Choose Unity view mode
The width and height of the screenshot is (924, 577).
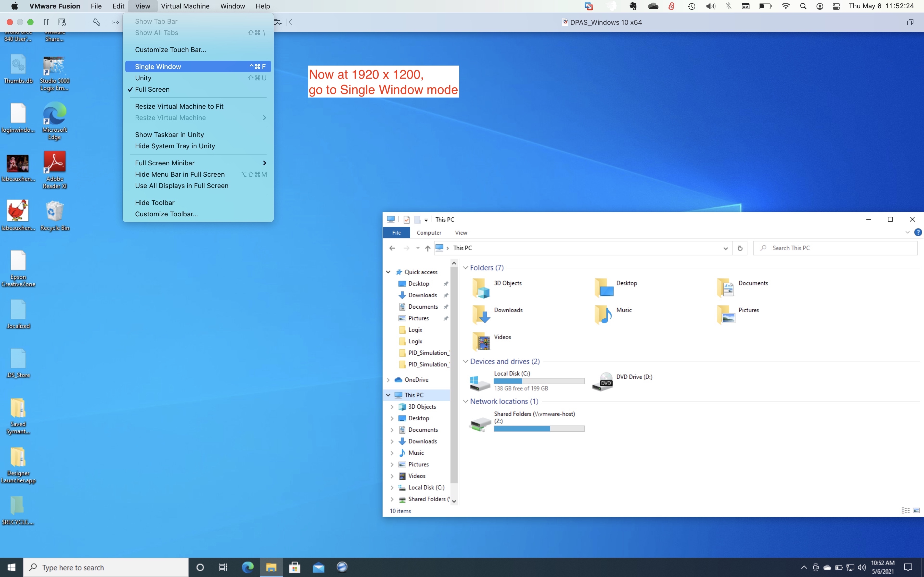click(x=143, y=78)
